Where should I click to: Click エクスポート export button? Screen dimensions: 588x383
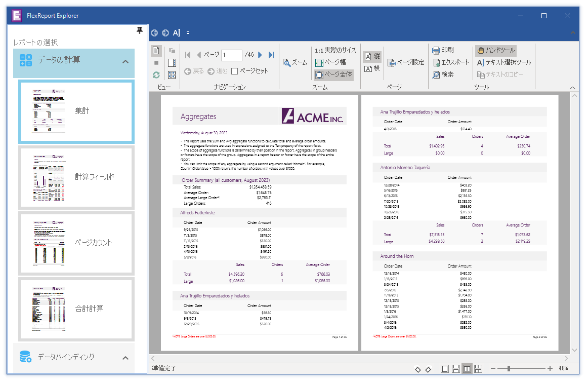tap(451, 62)
